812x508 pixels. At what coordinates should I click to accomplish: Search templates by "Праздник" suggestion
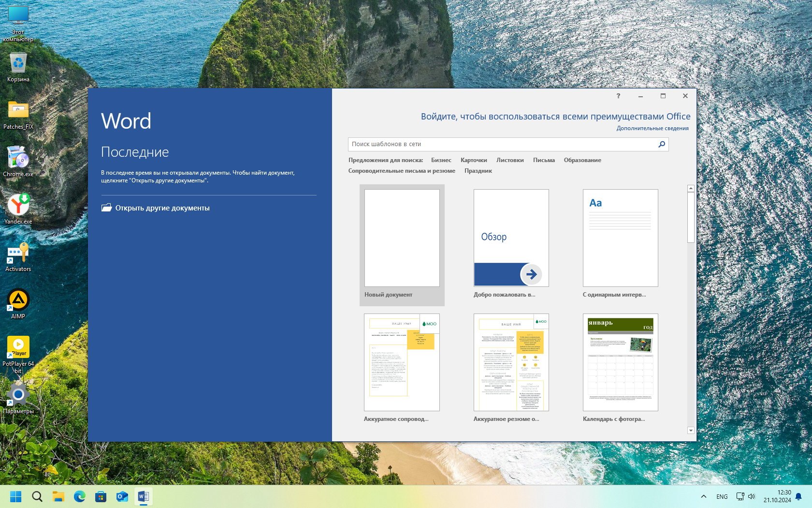[x=478, y=171]
